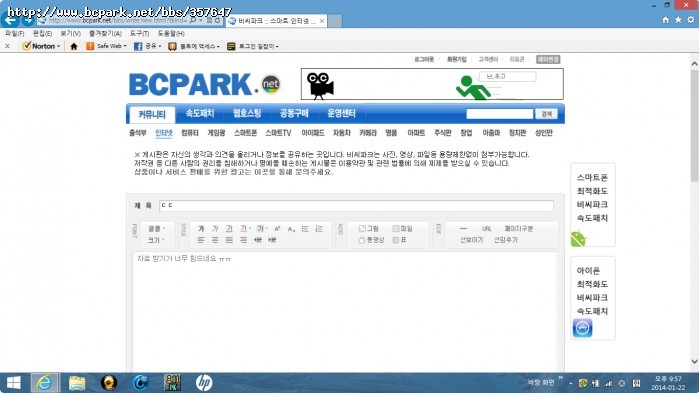
Task: Open the IE settings gear icon
Action: (691, 20)
